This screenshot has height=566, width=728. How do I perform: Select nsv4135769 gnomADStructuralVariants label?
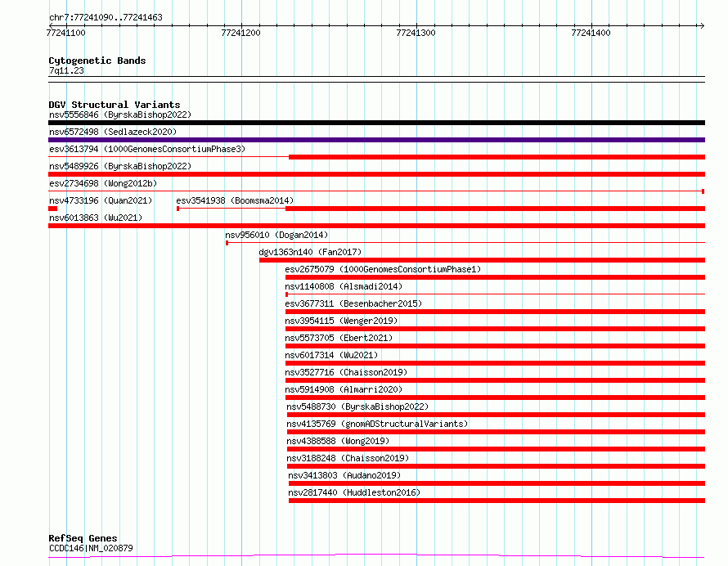click(377, 424)
